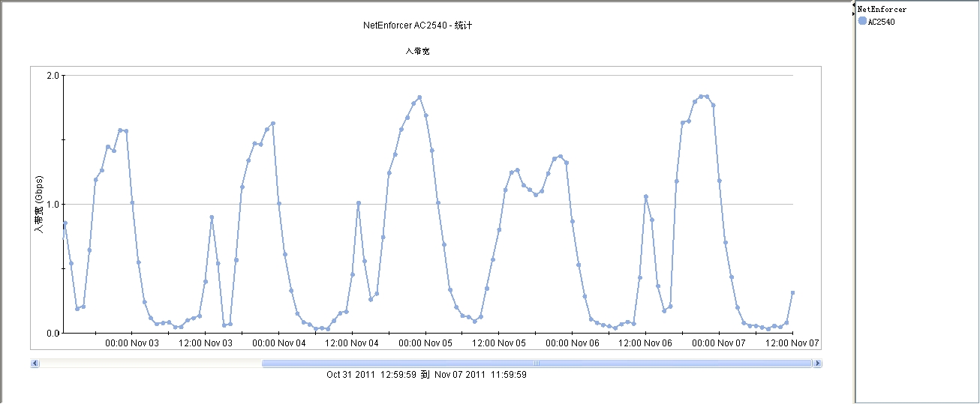The width and height of the screenshot is (980, 404).
Task: Select the AC2540 legend label
Action: pos(881,22)
